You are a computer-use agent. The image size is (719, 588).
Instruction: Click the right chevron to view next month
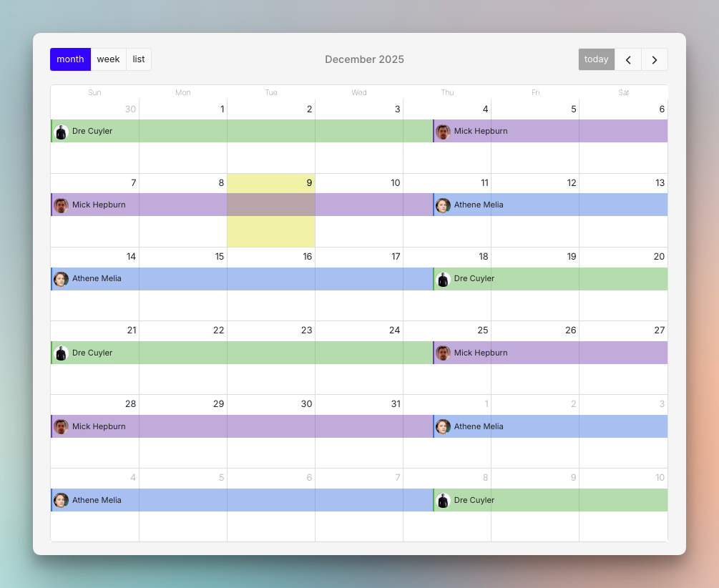(655, 59)
